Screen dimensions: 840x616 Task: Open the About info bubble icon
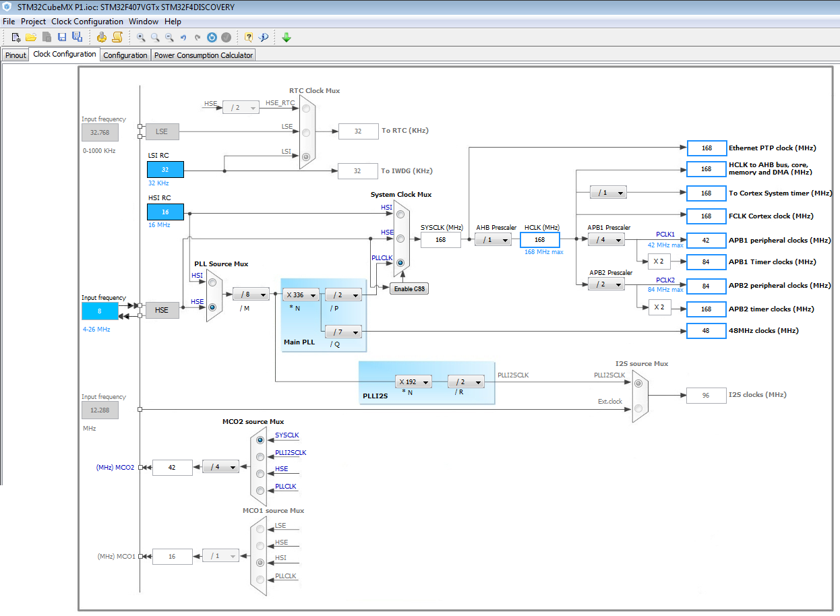[x=264, y=38]
